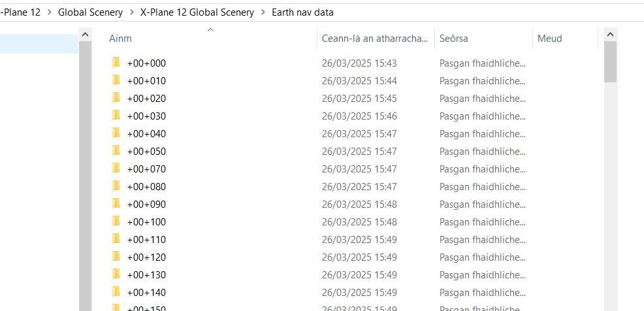Sort by the Ainm column header

(120, 39)
